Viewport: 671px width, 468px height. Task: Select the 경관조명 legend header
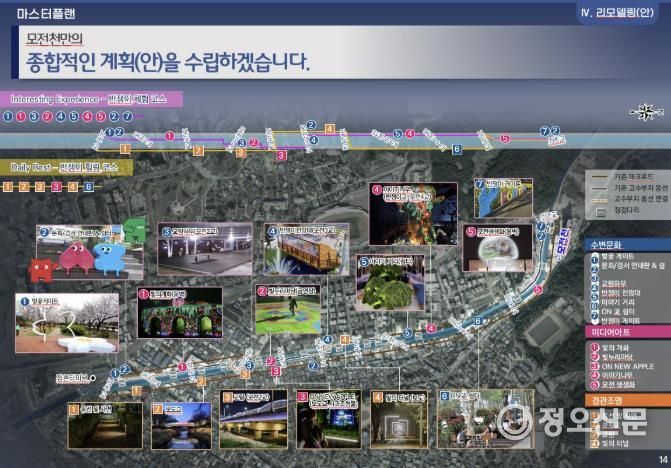(x=627, y=401)
